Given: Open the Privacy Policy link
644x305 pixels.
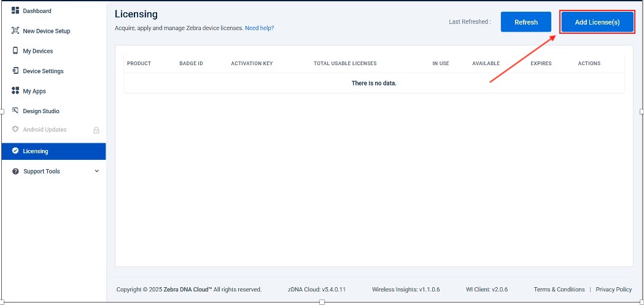Looking at the screenshot, I should [613, 290].
